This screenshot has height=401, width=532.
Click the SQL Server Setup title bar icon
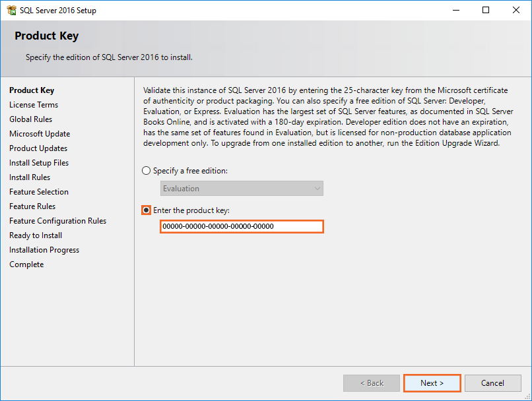coord(11,11)
